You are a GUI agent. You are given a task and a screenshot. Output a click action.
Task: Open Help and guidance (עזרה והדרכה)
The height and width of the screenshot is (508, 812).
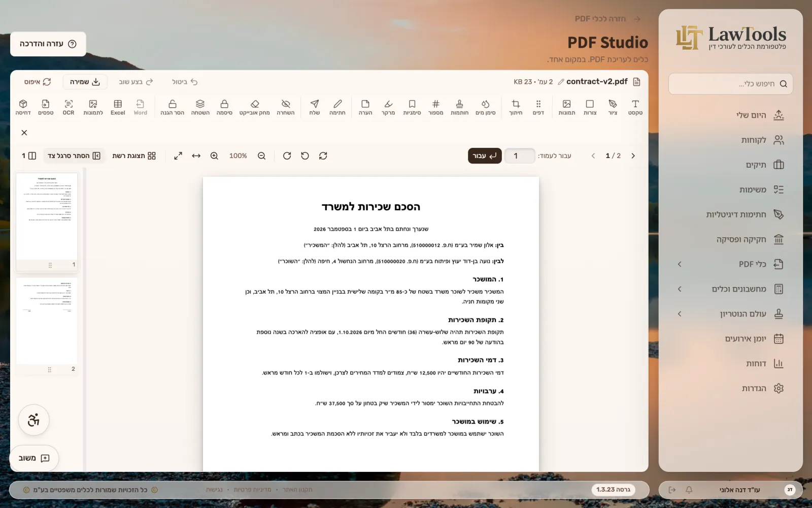point(48,44)
